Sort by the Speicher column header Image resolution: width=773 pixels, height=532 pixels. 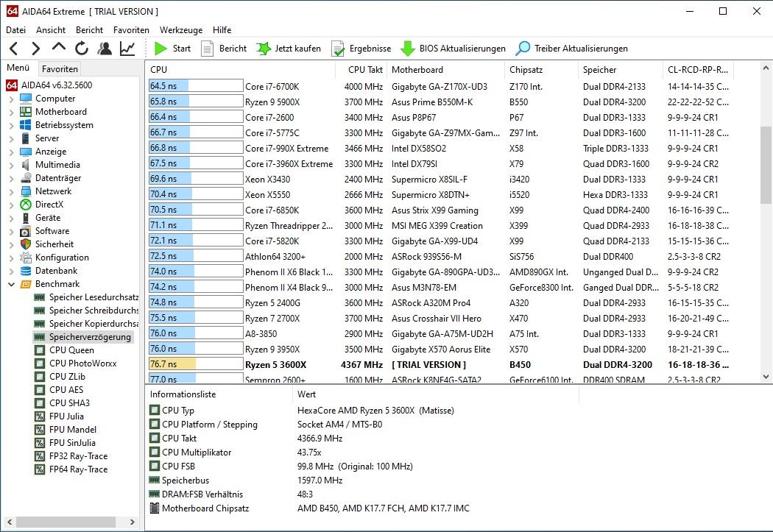(x=621, y=70)
